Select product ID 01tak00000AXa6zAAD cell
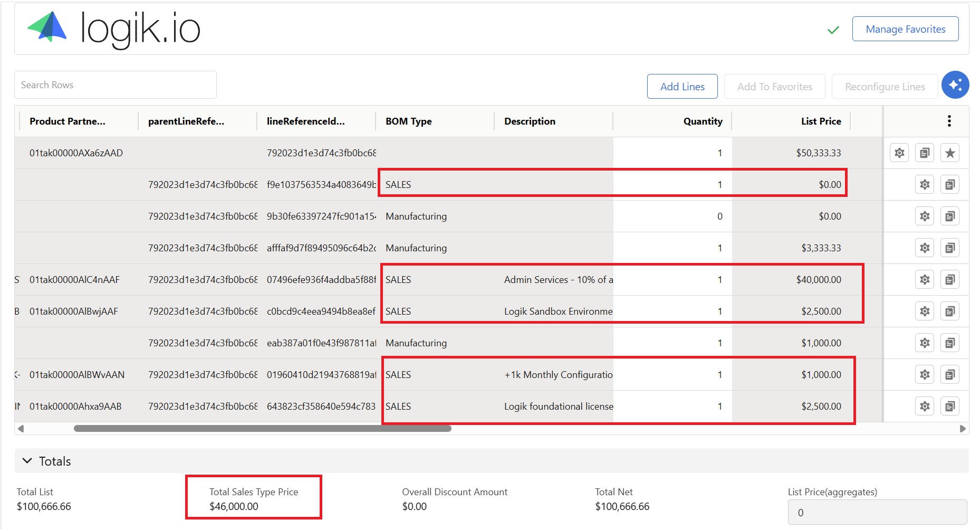Image resolution: width=980 pixels, height=529 pixels. [x=76, y=153]
